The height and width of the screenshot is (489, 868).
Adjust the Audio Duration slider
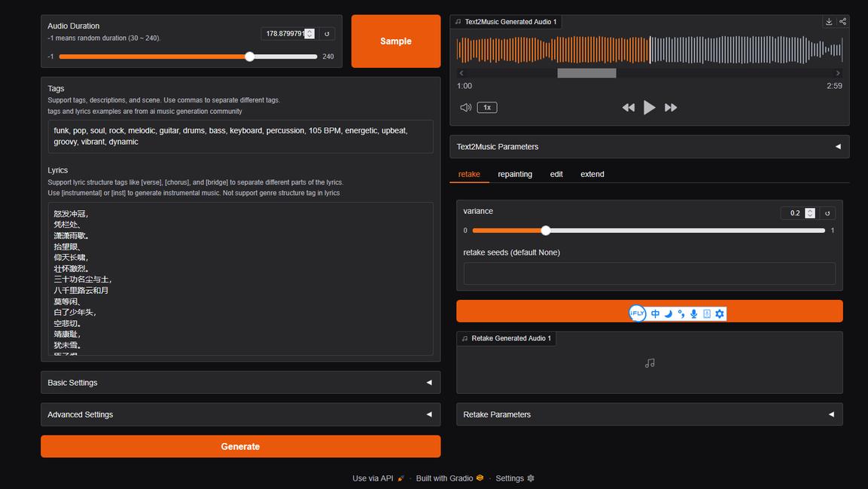click(188, 57)
